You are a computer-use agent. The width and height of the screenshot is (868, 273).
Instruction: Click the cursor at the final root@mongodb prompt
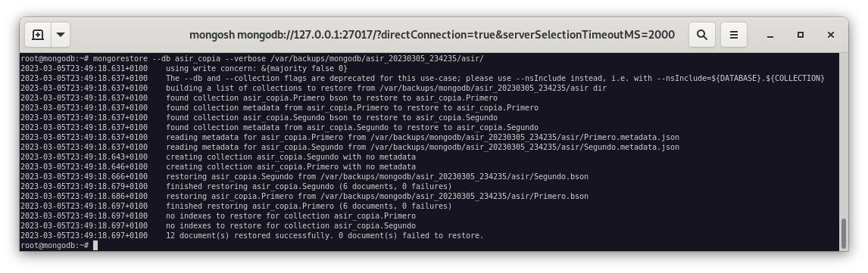[95, 245]
